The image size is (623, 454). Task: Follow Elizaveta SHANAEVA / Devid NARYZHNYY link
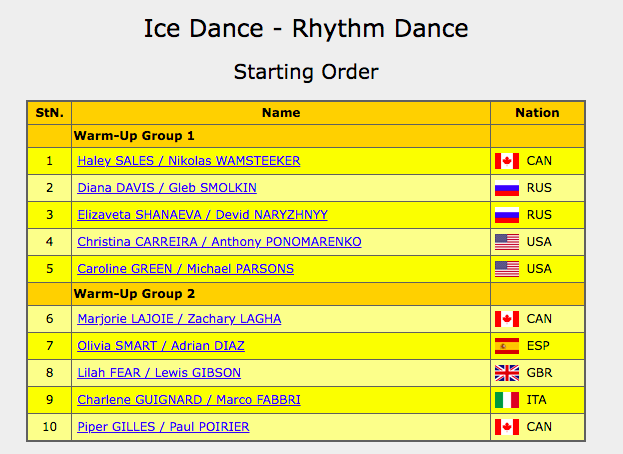(x=202, y=215)
